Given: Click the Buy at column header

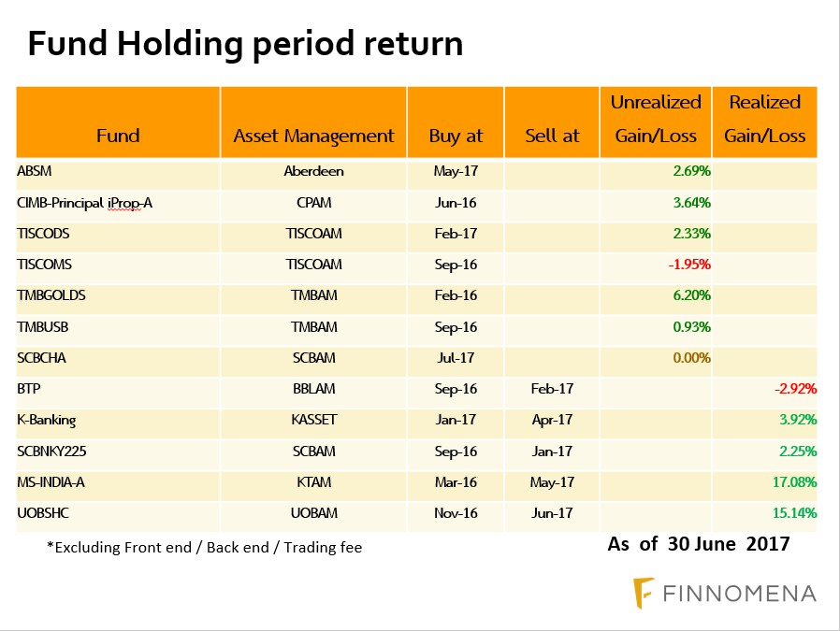Looking at the screenshot, I should (456, 136).
